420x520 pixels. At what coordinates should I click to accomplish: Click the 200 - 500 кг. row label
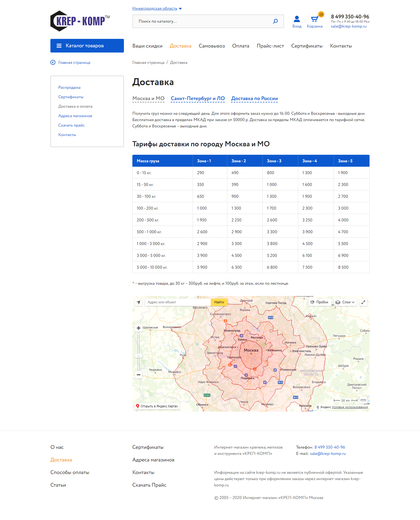coord(148,220)
